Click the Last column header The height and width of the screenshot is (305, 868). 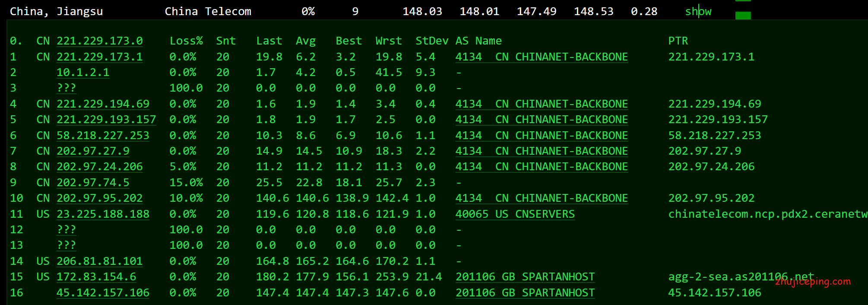coord(269,41)
